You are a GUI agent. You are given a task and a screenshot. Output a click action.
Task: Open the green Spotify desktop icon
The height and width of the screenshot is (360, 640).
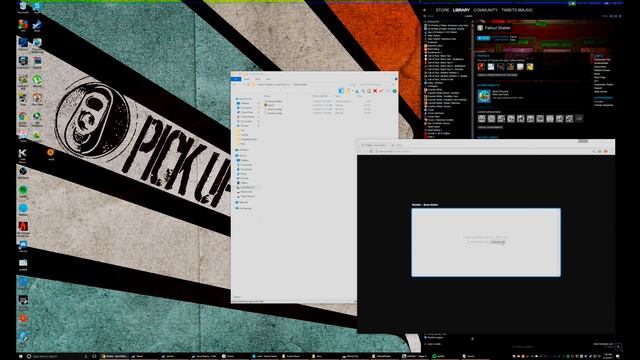point(23,191)
